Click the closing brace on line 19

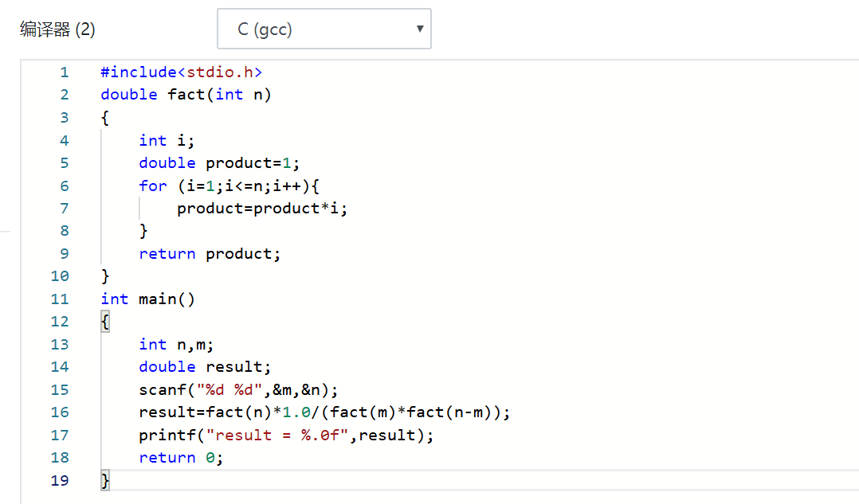[105, 481]
